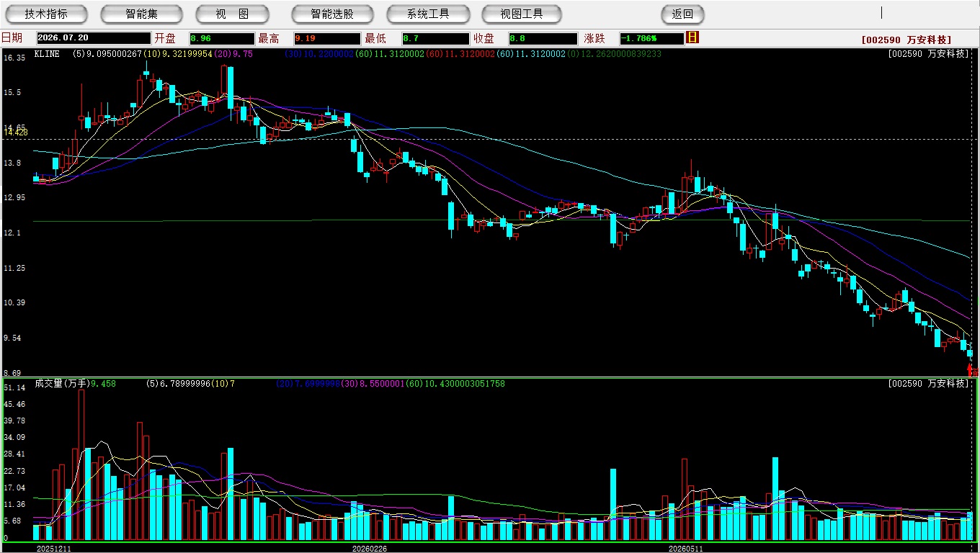Click the 视图工具 button

pos(522,14)
